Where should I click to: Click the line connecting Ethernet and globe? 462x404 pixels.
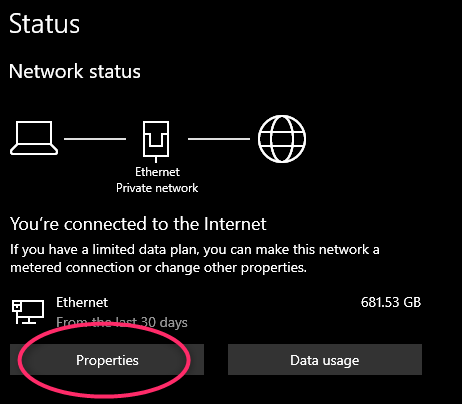point(219,139)
